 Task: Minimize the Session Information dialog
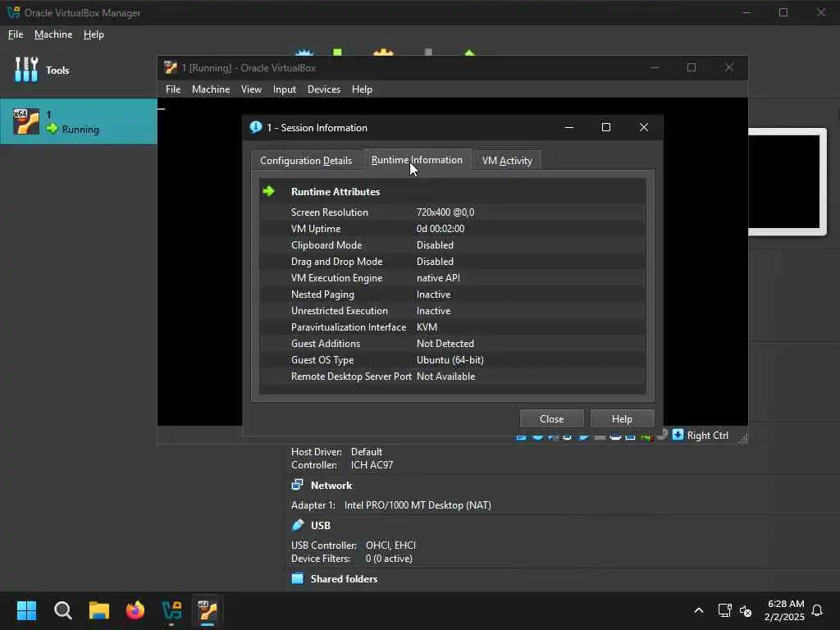pyautogui.click(x=569, y=127)
